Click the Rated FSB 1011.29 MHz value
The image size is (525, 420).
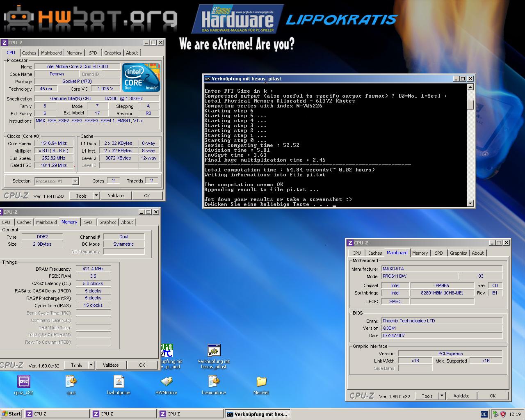click(54, 166)
